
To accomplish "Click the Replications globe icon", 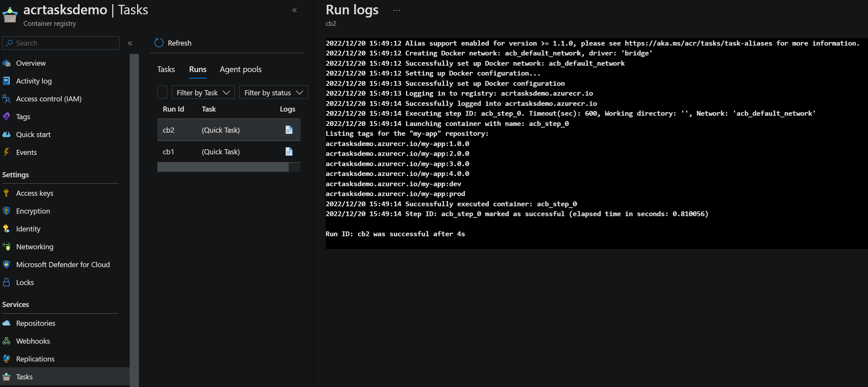I will (6, 359).
